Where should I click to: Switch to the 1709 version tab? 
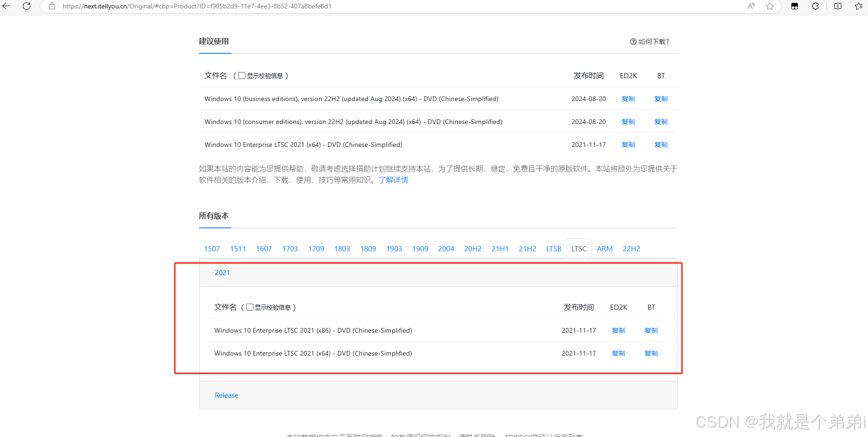pos(316,248)
